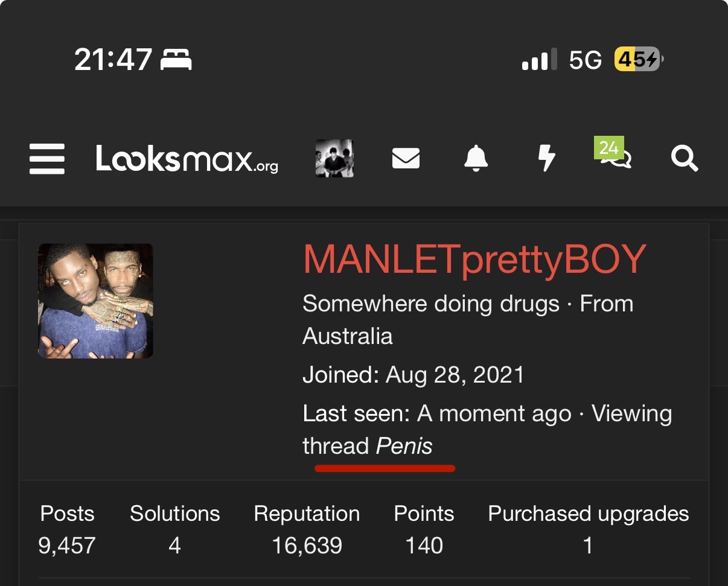Tap the battery indicator in status bar
This screenshot has width=728, height=586.
pyautogui.click(x=638, y=60)
